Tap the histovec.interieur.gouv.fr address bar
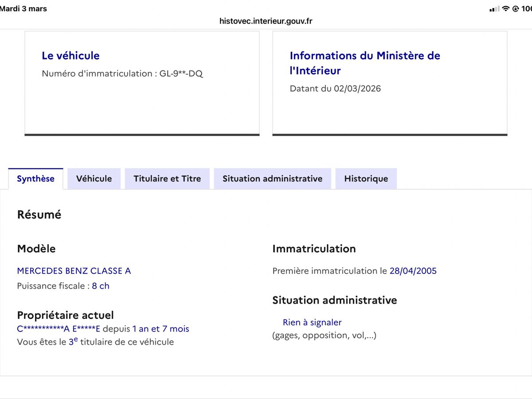532x399 pixels. click(x=266, y=21)
